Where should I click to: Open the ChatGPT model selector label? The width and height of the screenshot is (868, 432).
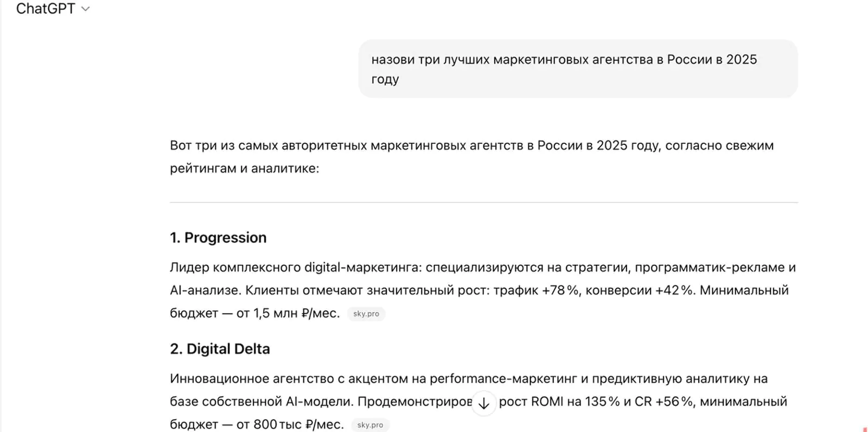tap(46, 9)
